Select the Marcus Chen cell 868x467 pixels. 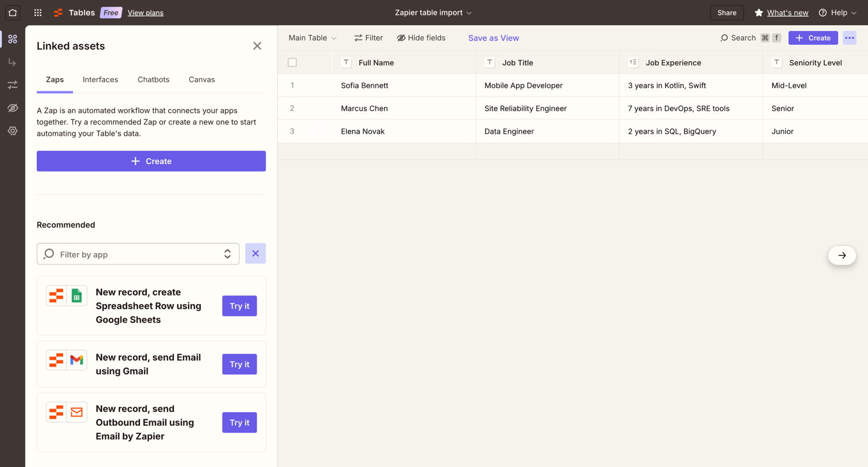click(404, 108)
